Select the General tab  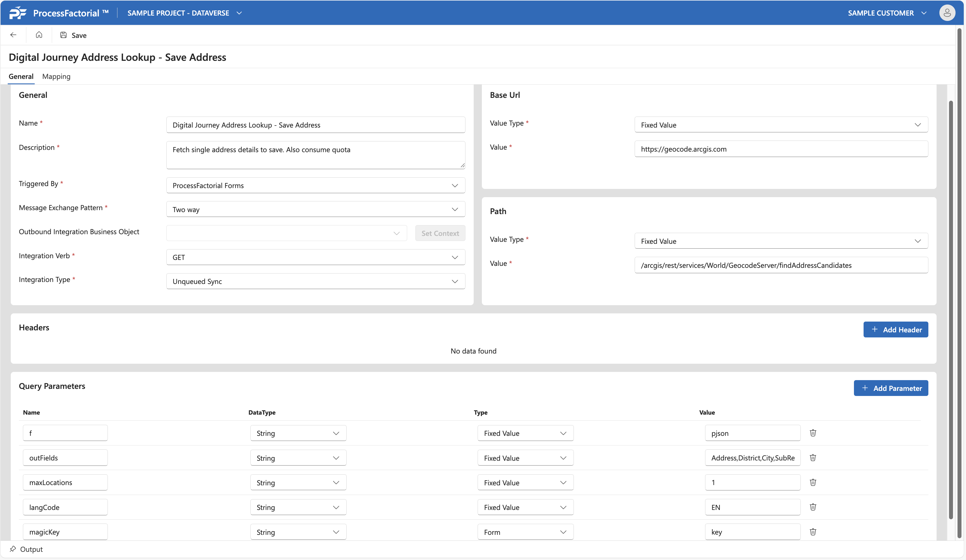pyautogui.click(x=21, y=76)
